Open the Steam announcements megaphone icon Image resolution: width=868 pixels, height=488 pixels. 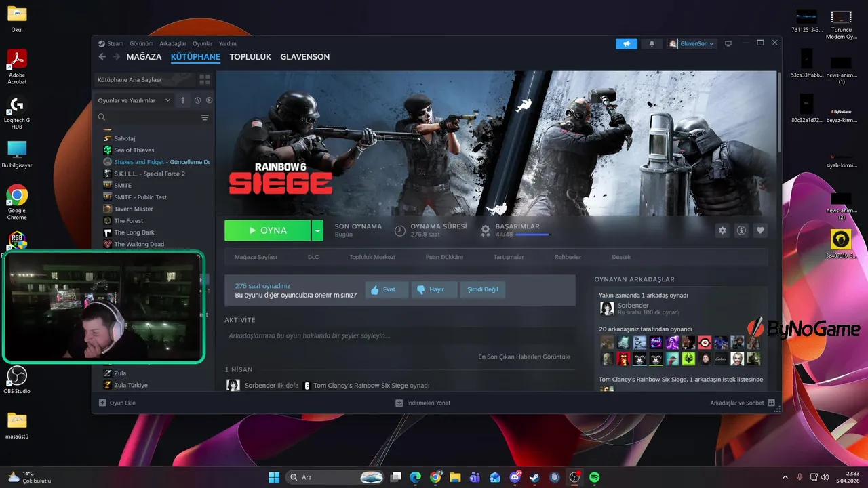tap(627, 43)
